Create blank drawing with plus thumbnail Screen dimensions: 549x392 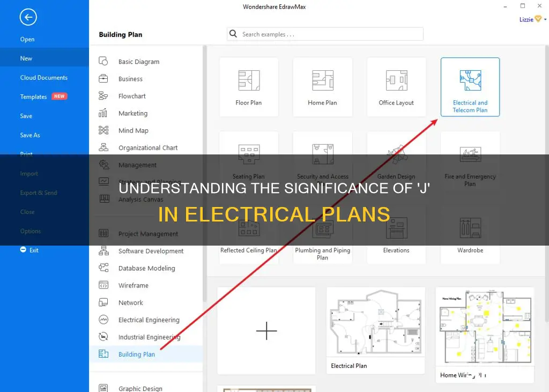[266, 330]
